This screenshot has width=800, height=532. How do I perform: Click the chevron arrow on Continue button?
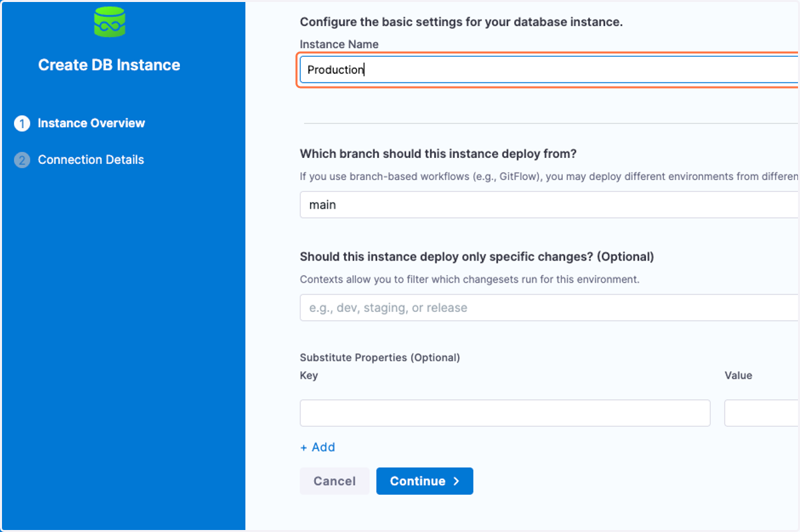[x=456, y=481]
